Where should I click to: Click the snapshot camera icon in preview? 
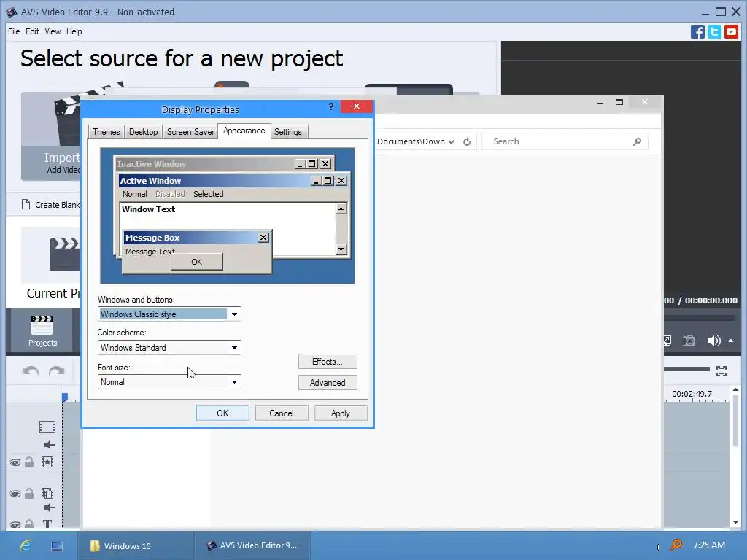(689, 341)
